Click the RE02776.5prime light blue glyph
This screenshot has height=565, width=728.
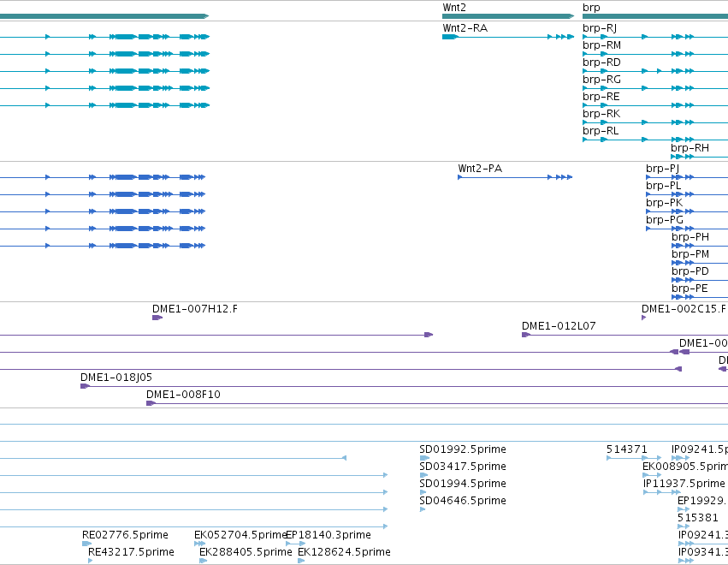coord(86,544)
